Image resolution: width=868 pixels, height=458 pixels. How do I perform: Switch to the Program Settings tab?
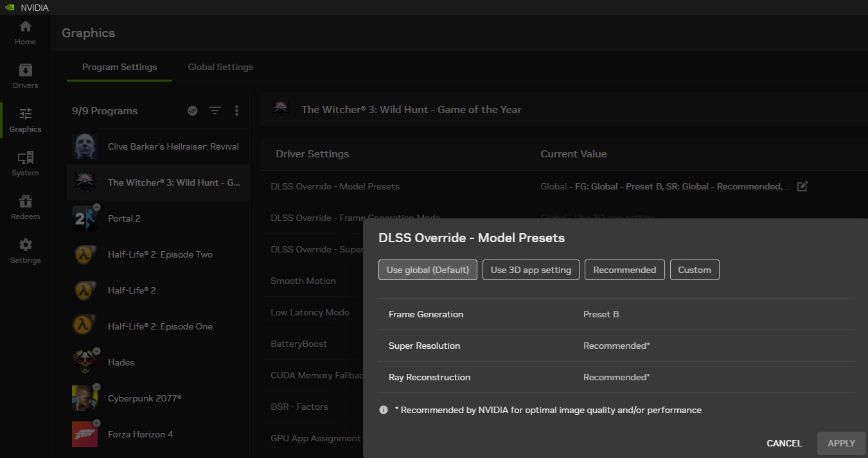[x=120, y=67]
